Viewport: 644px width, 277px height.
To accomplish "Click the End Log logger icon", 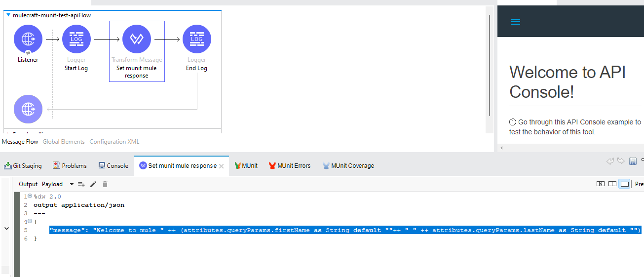I will [x=197, y=39].
